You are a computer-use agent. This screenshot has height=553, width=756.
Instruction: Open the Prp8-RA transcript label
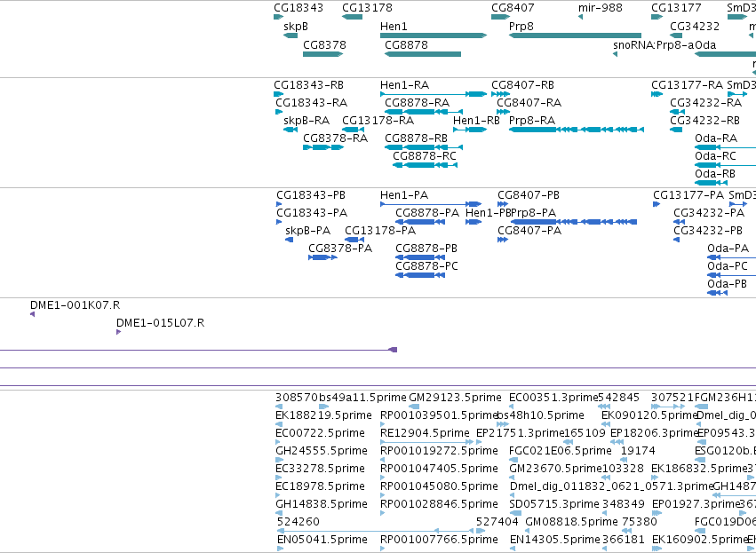click(532, 121)
